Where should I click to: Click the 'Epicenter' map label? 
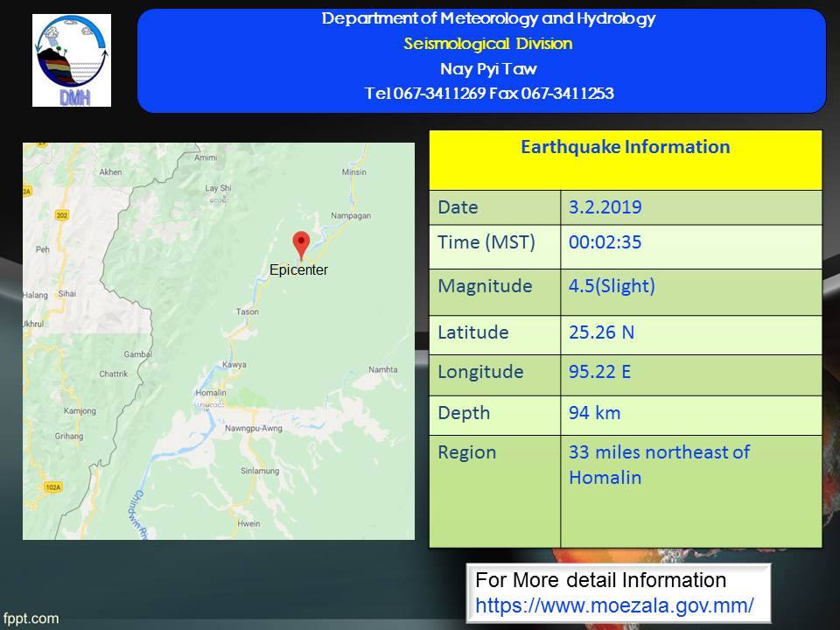(x=298, y=270)
